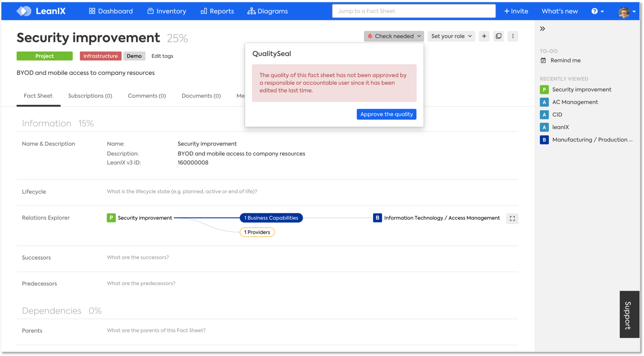Click the user avatar profile picture

click(x=624, y=12)
